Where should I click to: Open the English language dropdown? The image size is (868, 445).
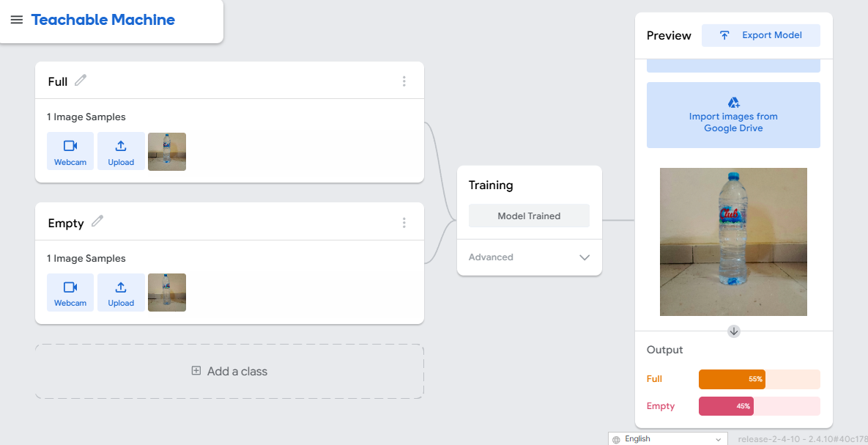tap(668, 439)
